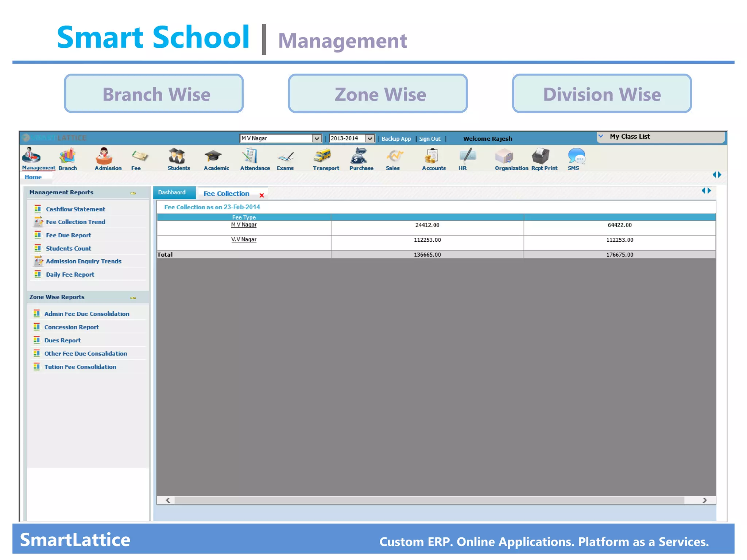Open the Fee Due Report
The width and height of the screenshot is (747, 560).
69,235
